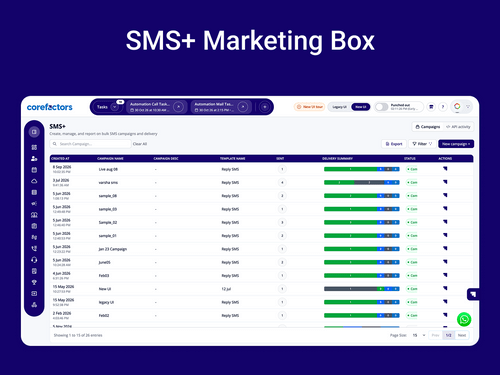Open the New campaign dropdown button
The image size is (500, 375).
coord(456,144)
